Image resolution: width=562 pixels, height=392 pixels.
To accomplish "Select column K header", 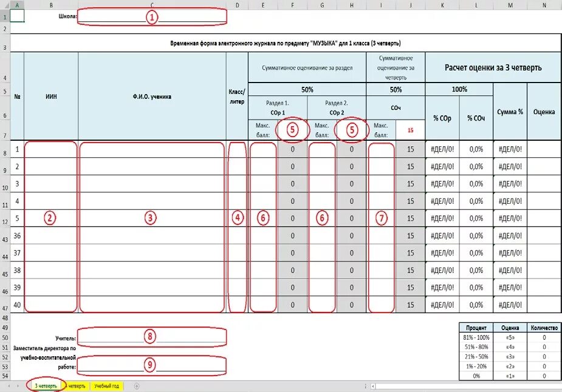I will click(x=442, y=5).
